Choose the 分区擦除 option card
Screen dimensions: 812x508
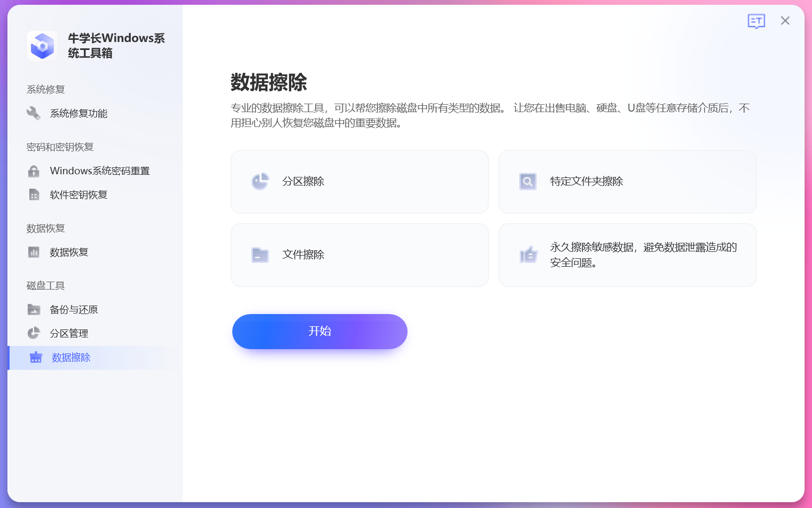tap(360, 182)
